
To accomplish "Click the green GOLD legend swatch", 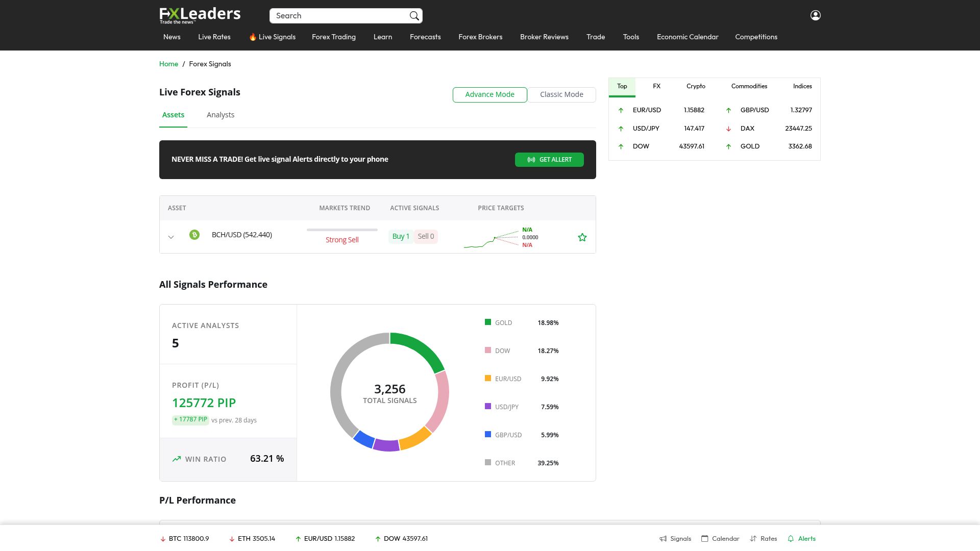I will (488, 322).
